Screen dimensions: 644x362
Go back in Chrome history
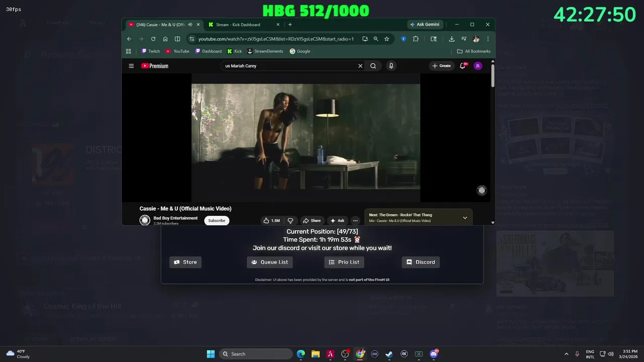coord(129,39)
